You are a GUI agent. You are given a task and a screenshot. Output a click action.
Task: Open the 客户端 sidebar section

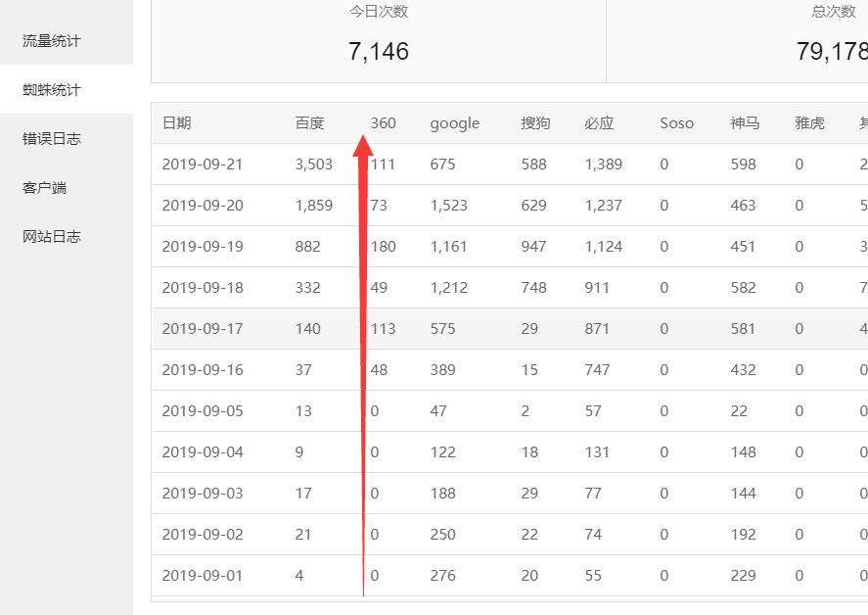[x=45, y=188]
